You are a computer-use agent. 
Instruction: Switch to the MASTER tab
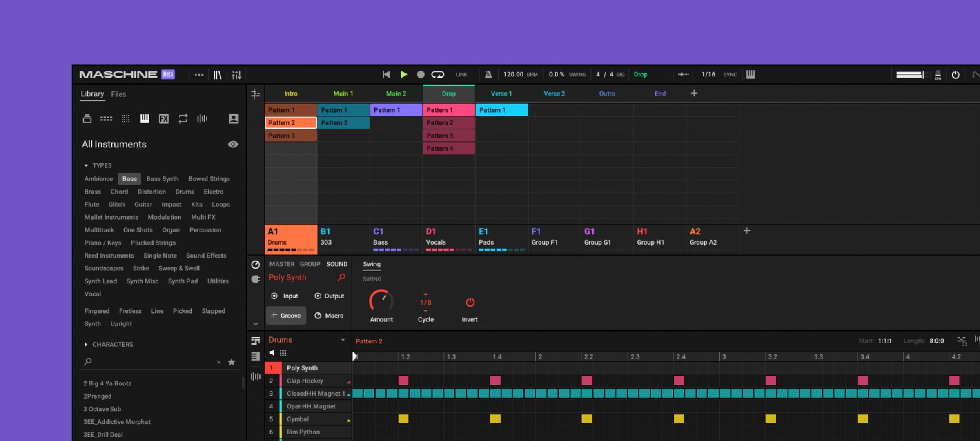point(282,264)
